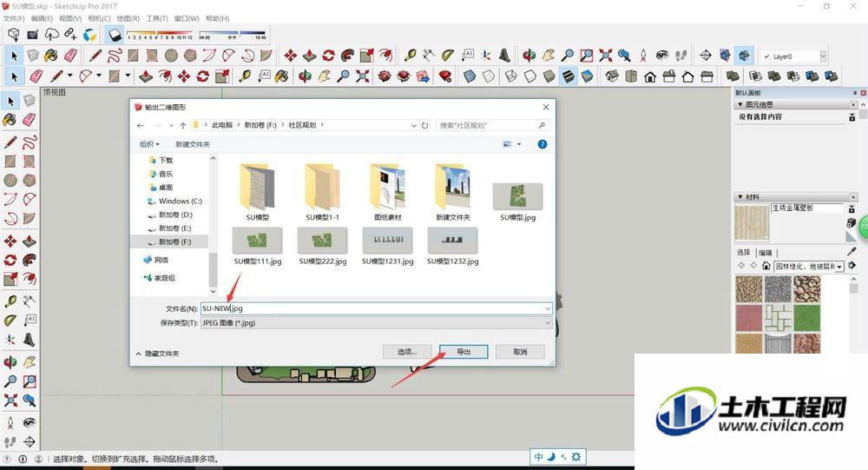Select the Pie arc tool in the top large tool row
868x470 pixels.
266,55
